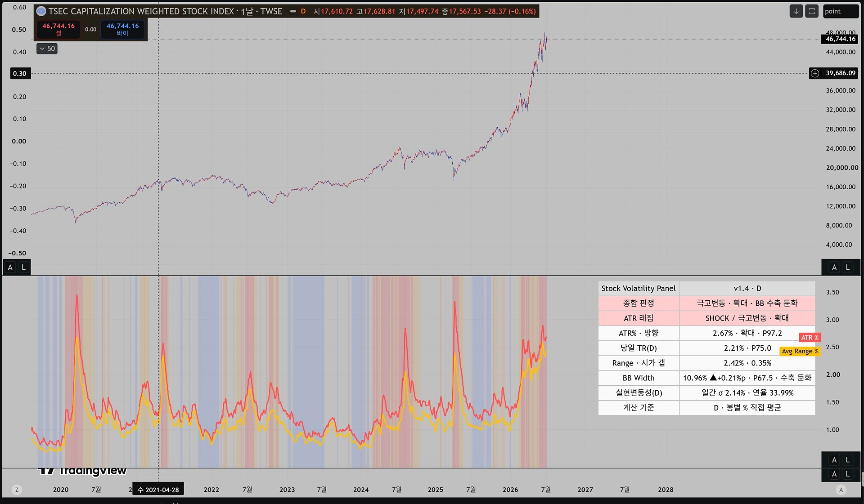Click the 2027 label on the time axis

[585, 490]
